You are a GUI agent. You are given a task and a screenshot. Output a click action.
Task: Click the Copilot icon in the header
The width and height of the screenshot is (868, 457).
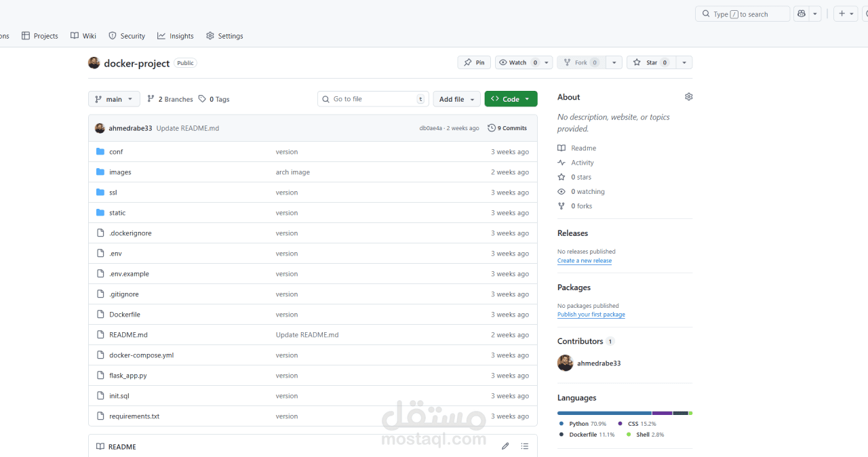tap(802, 14)
